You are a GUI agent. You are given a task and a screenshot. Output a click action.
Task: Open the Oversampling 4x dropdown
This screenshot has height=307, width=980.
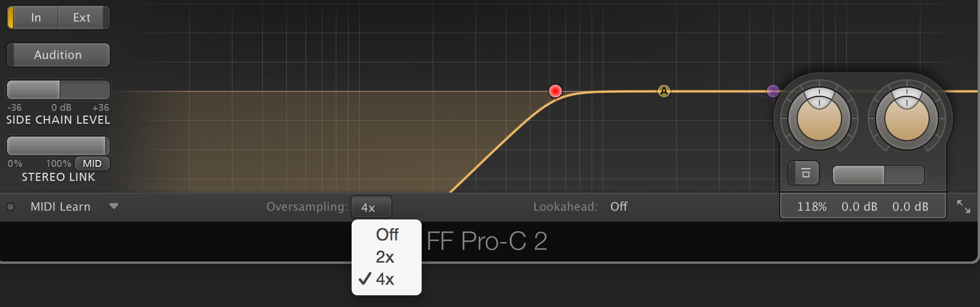pyautogui.click(x=371, y=207)
